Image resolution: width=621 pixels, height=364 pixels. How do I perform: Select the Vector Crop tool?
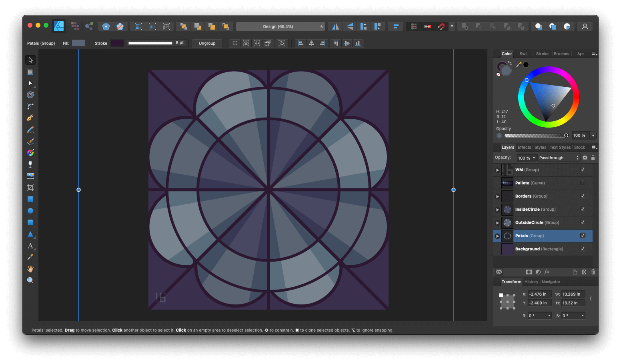click(30, 187)
